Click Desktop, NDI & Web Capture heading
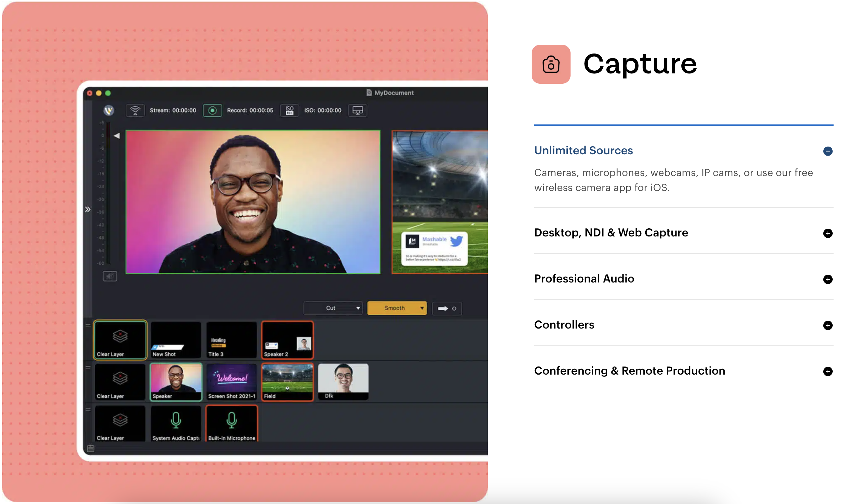This screenshot has height=504, width=851. pos(611,233)
